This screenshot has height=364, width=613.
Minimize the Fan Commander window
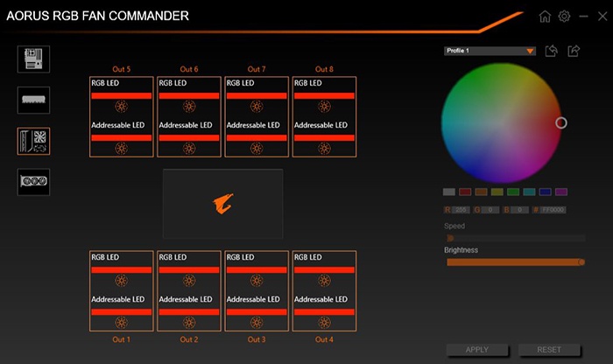point(584,17)
